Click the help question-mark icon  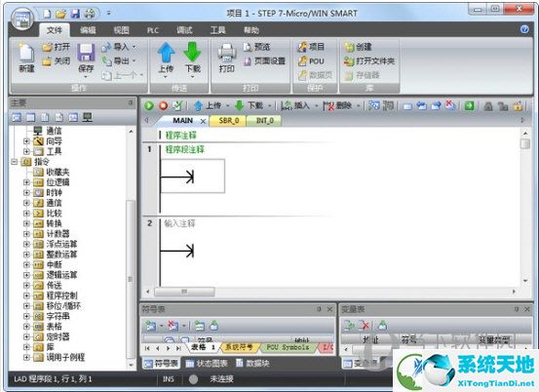pyautogui.click(x=524, y=29)
